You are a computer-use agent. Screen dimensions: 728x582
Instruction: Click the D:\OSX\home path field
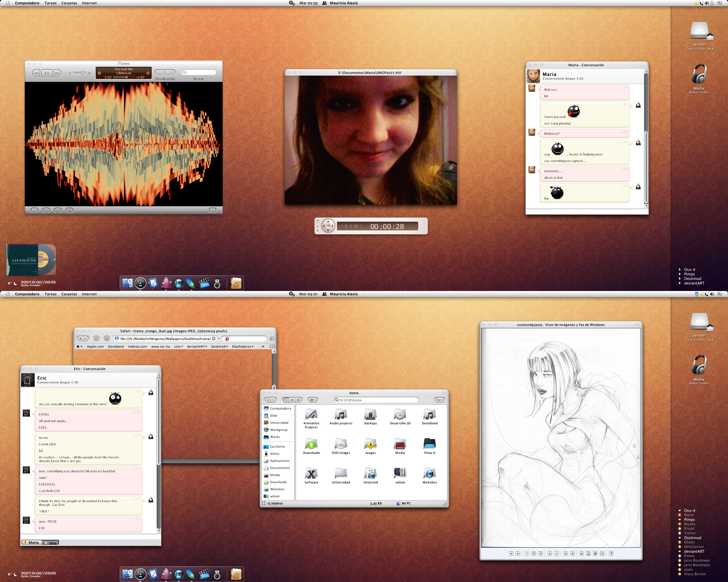[x=376, y=400]
